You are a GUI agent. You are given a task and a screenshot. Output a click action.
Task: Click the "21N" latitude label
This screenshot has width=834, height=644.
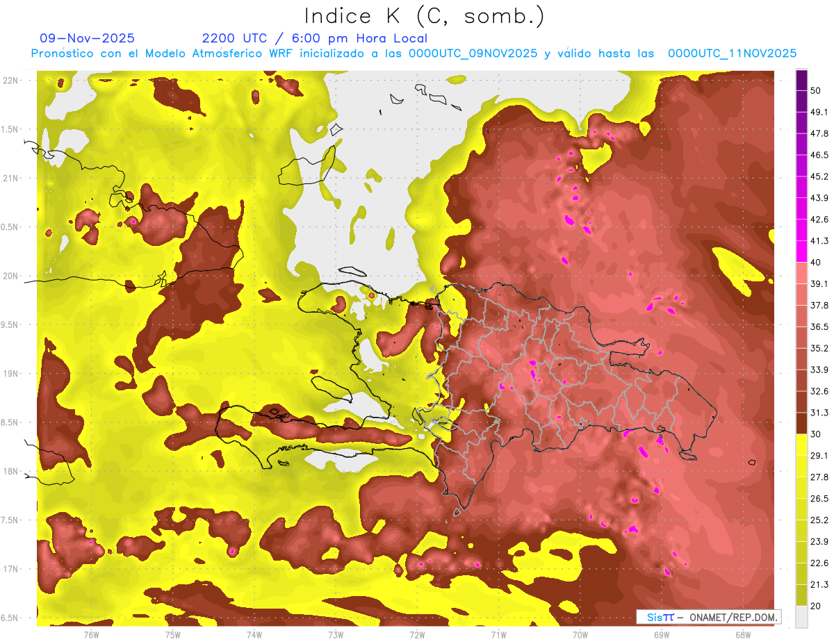pyautogui.click(x=10, y=178)
